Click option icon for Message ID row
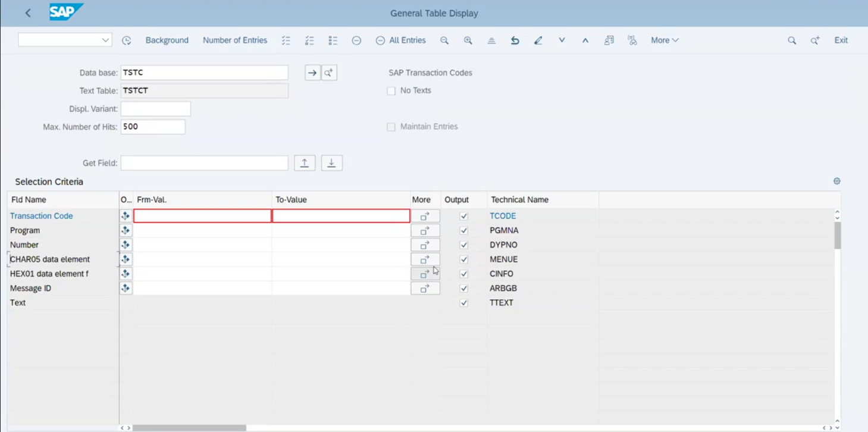868x432 pixels. coord(126,288)
